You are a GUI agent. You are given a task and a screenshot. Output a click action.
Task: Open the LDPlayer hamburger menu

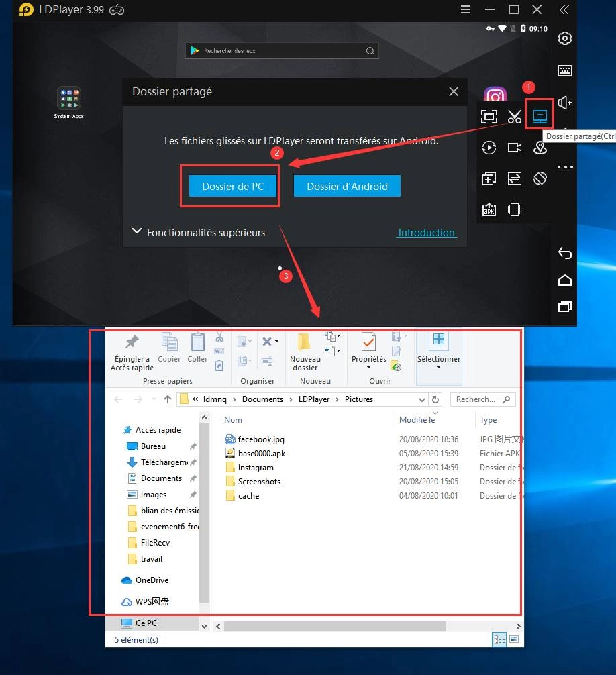point(465,9)
